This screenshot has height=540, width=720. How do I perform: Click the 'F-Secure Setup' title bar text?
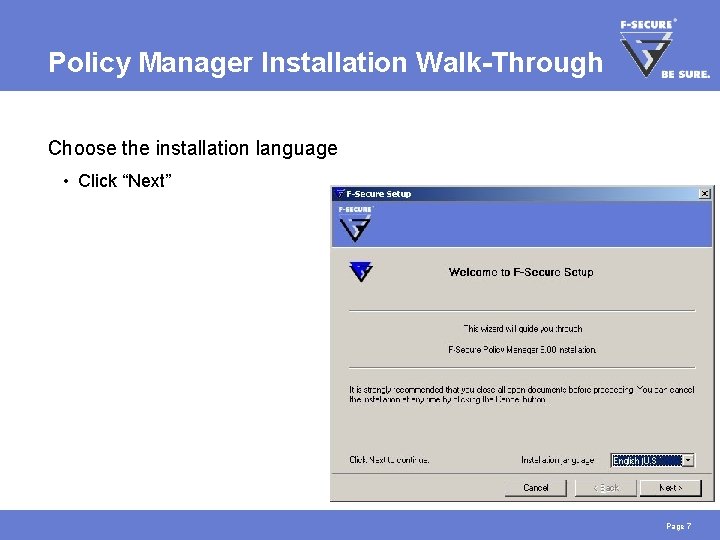coord(378,194)
